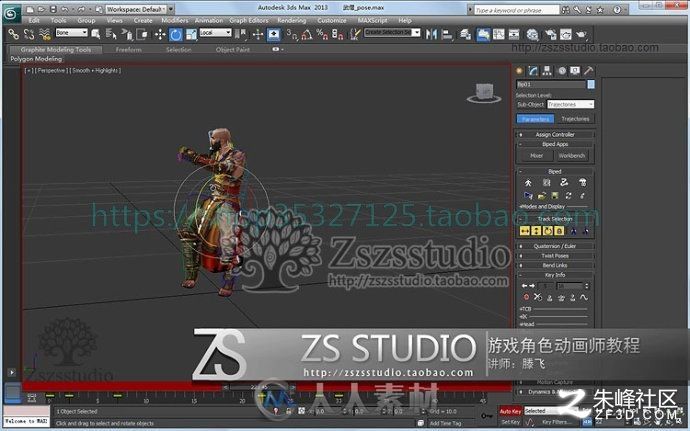The image size is (690, 431).
Task: Switch to the Freeform ribbon tab
Action: pyautogui.click(x=128, y=50)
